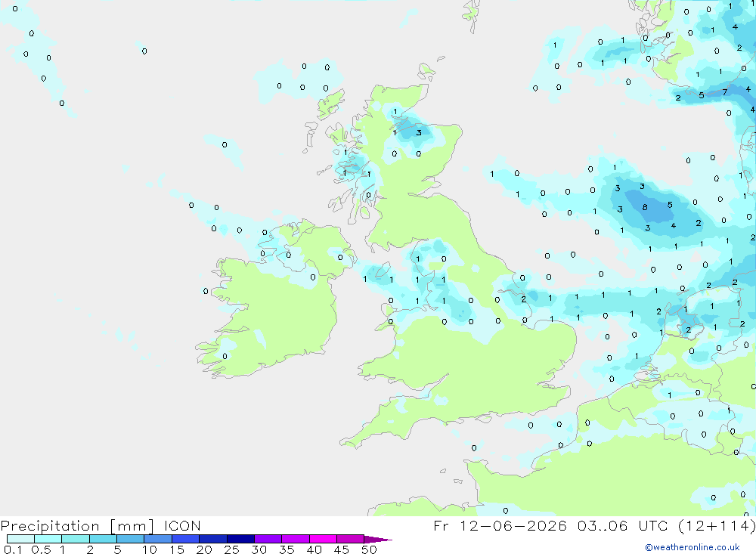Click the '(12+114)' forecast offset text
Viewport: 756px width, 554px height.
coord(717,526)
